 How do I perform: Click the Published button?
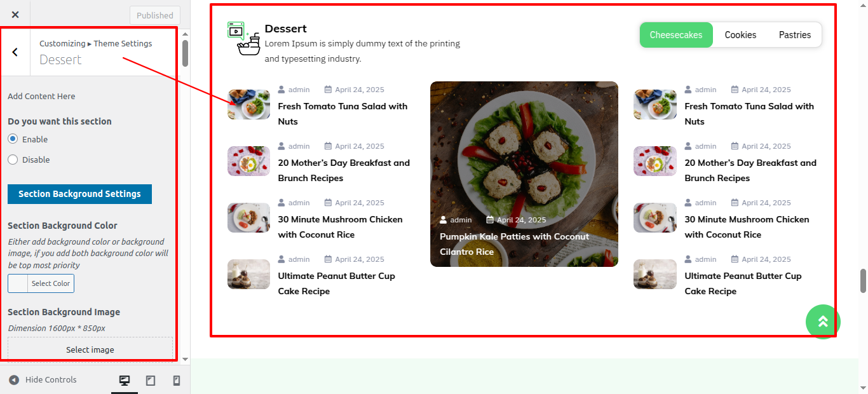(x=155, y=15)
